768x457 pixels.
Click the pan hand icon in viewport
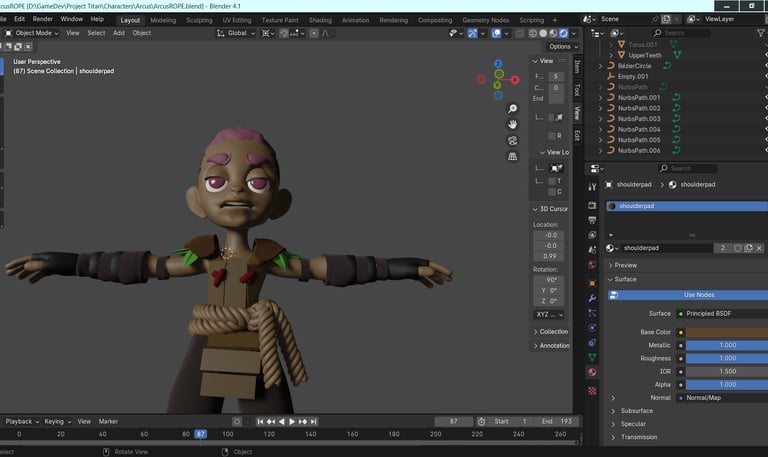[x=512, y=124]
